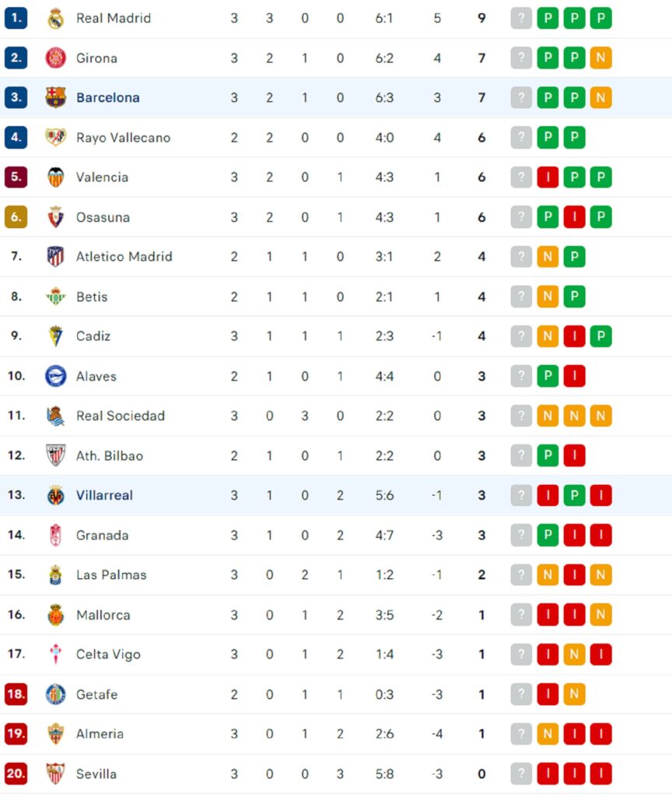Click the Las Palmas club crest
Viewport: 672px width, 797px height.
tap(55, 574)
